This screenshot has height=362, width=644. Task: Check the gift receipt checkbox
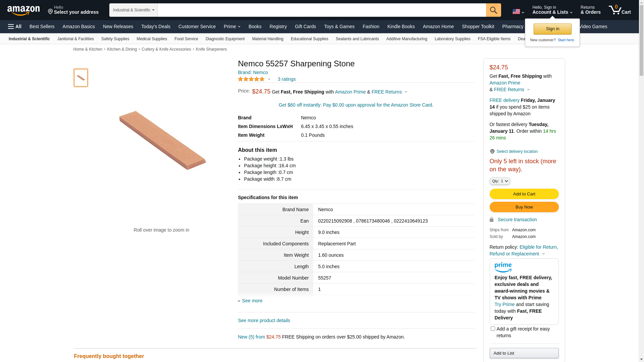493,329
